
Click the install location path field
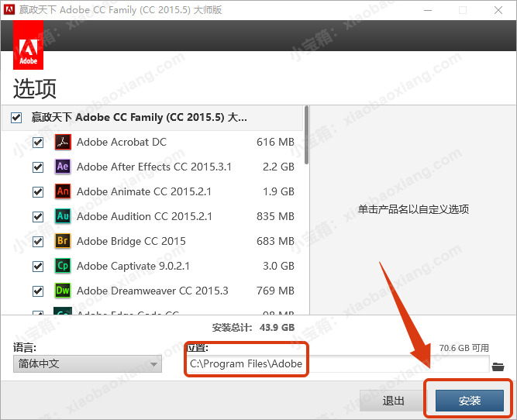click(x=337, y=364)
